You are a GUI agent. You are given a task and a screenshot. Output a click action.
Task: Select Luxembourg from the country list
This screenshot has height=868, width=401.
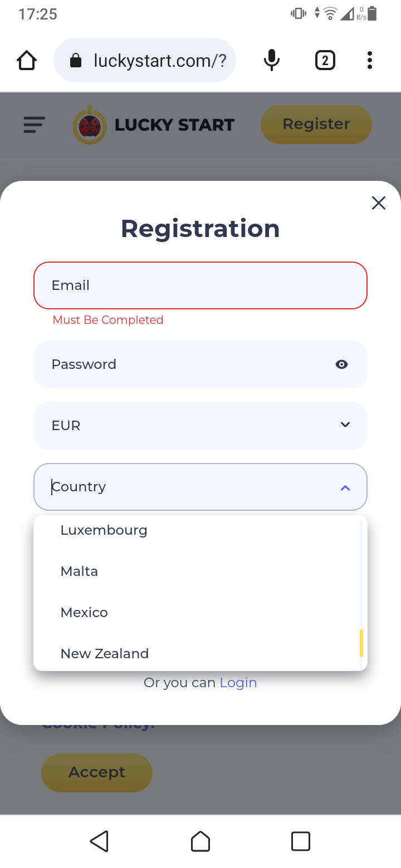(x=104, y=530)
